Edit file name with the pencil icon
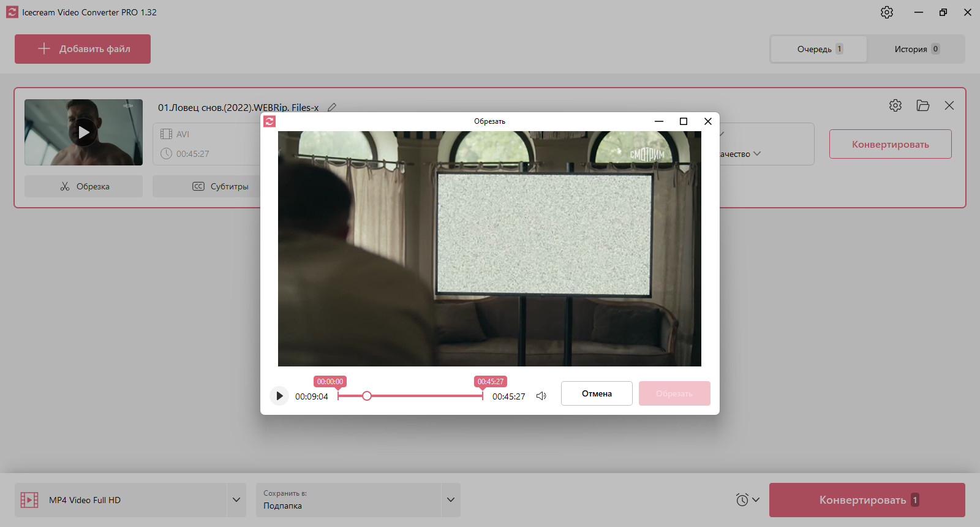Image resolution: width=980 pixels, height=527 pixels. pyautogui.click(x=332, y=107)
